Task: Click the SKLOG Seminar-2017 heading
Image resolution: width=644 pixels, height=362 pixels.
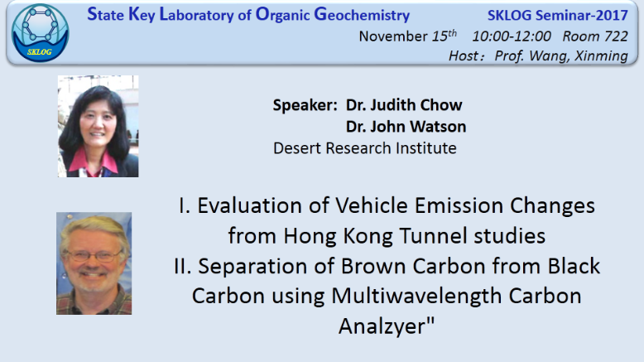Action: coord(557,15)
